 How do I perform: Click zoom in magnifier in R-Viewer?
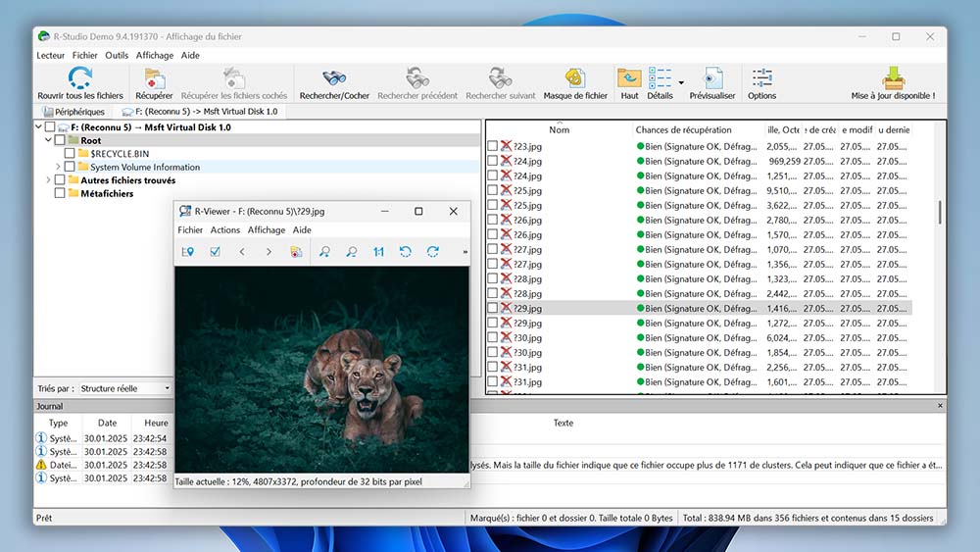[x=324, y=251]
